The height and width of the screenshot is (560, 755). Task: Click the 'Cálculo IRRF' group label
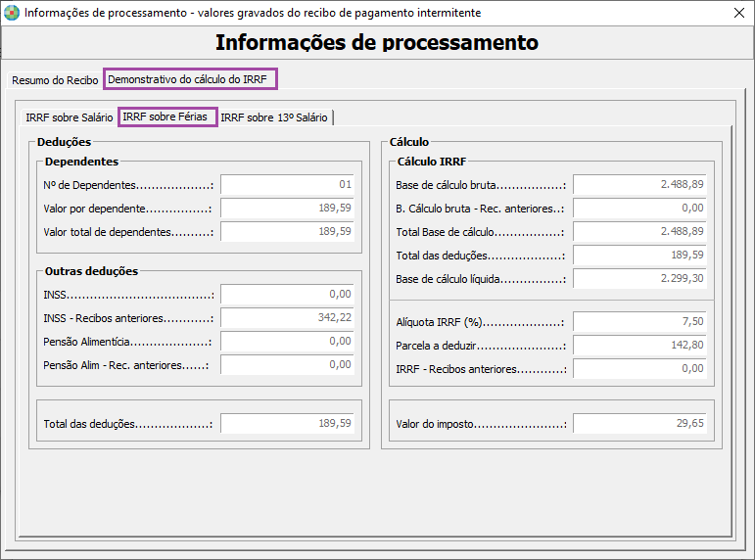pos(432,162)
